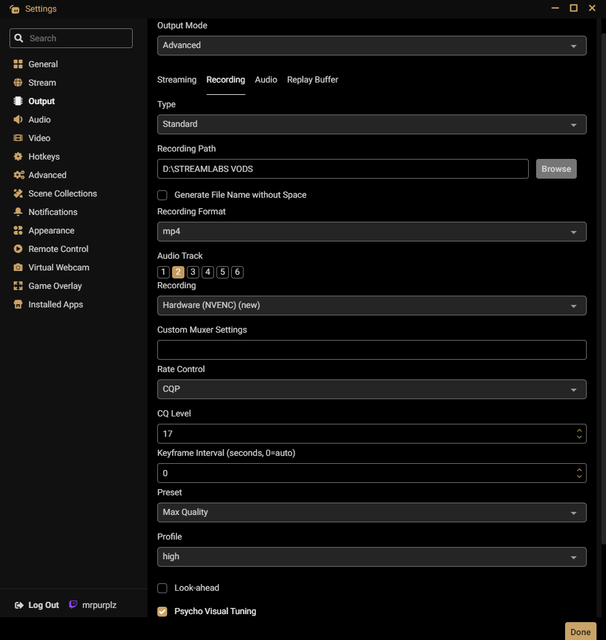Viewport: 606px width, 640px height.
Task: Decrease CQ Level with down arrow
Action: pos(579,437)
